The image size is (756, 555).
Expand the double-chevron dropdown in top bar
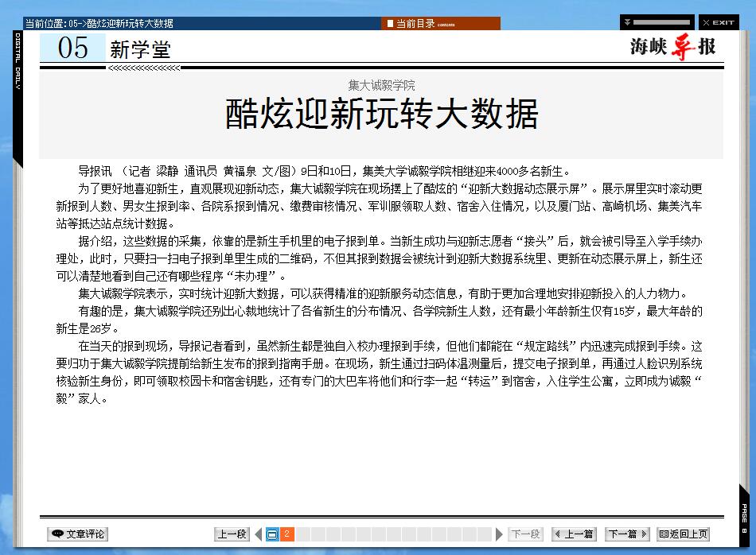pyautogui.click(x=627, y=22)
